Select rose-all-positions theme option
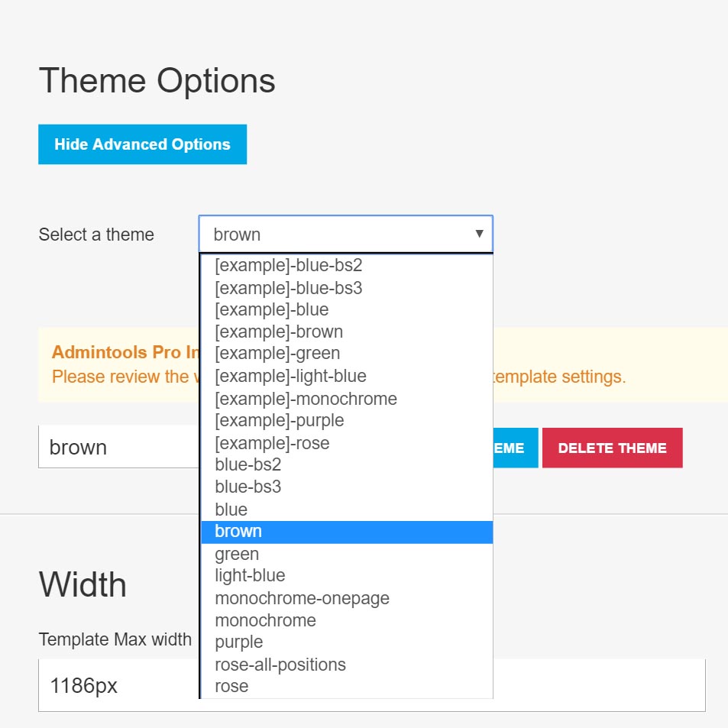The image size is (728, 728). [x=346, y=665]
